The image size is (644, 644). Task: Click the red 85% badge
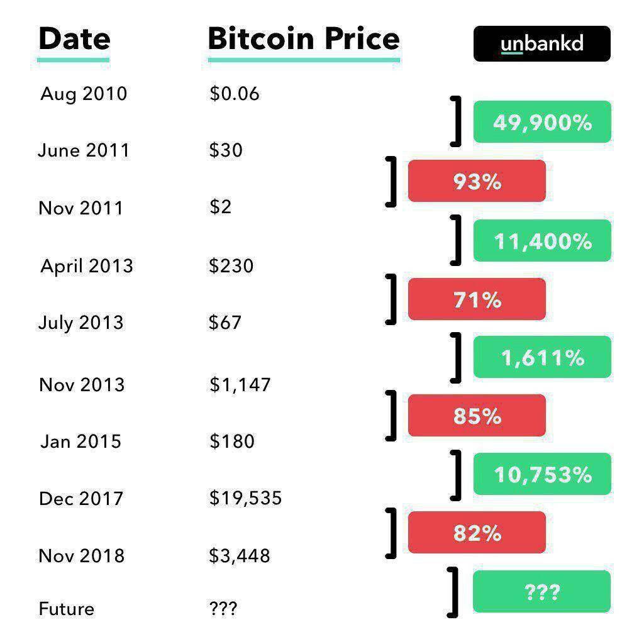[x=477, y=416]
